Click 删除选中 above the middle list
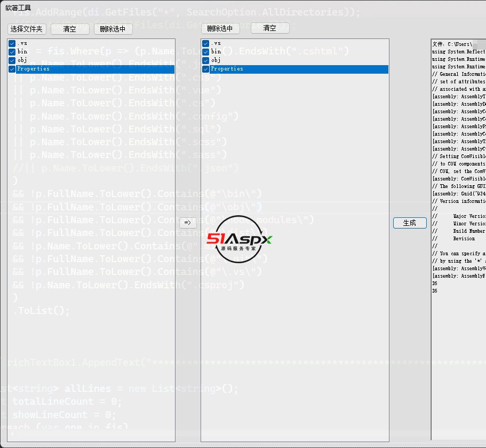 click(220, 29)
